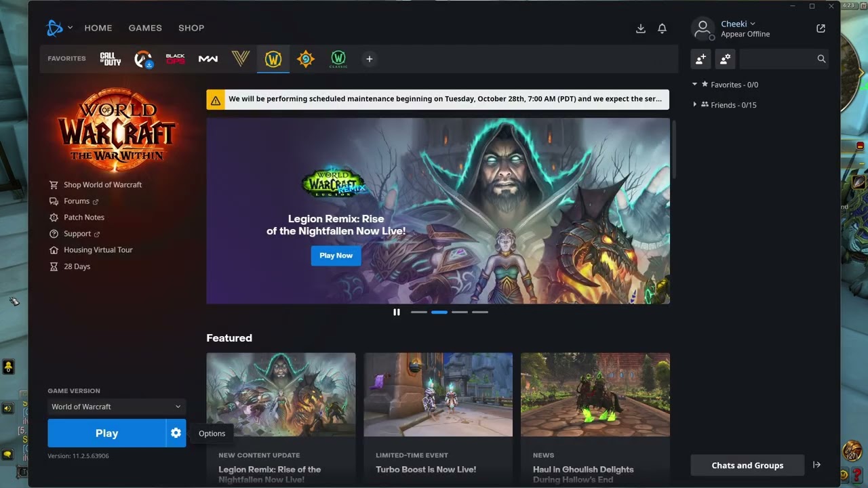The height and width of the screenshot is (488, 868).
Task: Open the SHOP tab
Action: click(191, 28)
